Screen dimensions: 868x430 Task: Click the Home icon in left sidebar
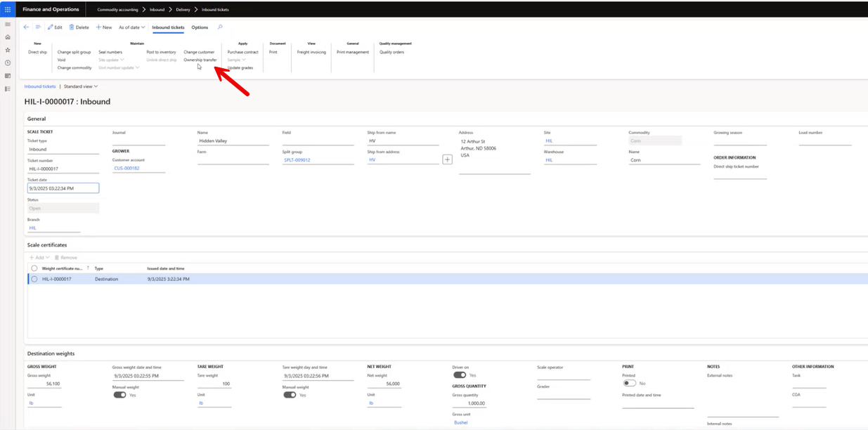8,37
